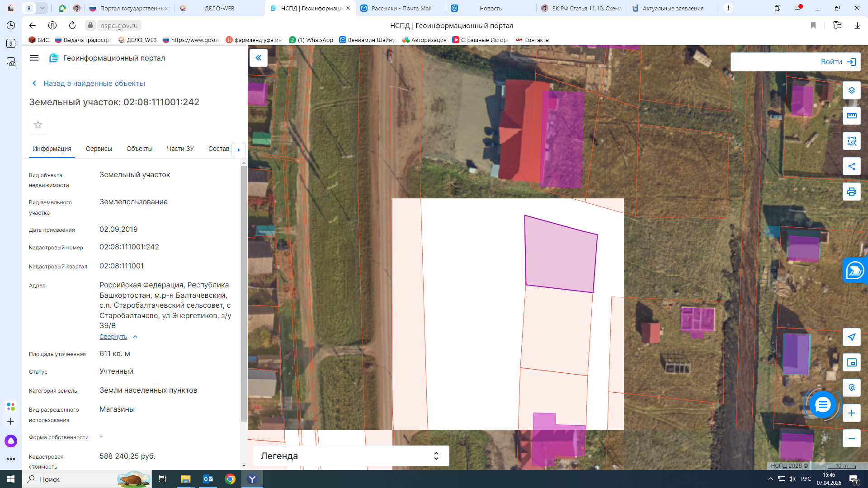Viewport: 868px width, 488px height.
Task: Locate my position with arrow icon
Action: pyautogui.click(x=851, y=337)
